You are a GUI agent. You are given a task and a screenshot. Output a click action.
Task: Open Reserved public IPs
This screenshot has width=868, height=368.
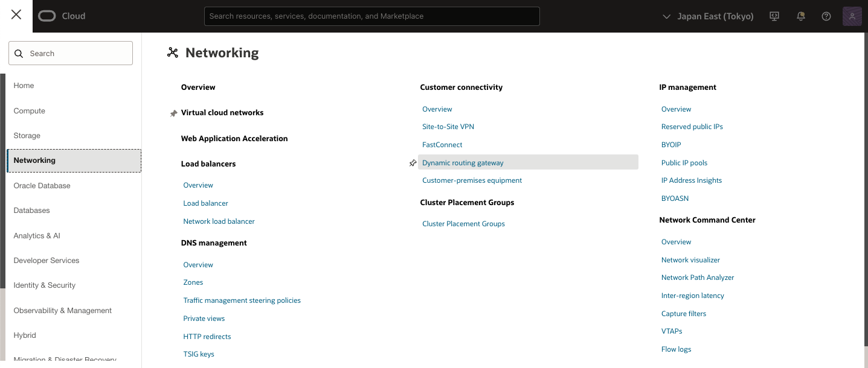[x=692, y=127]
